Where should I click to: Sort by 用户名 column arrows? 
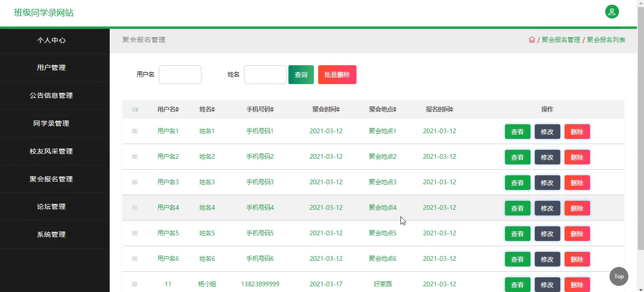[x=177, y=110]
